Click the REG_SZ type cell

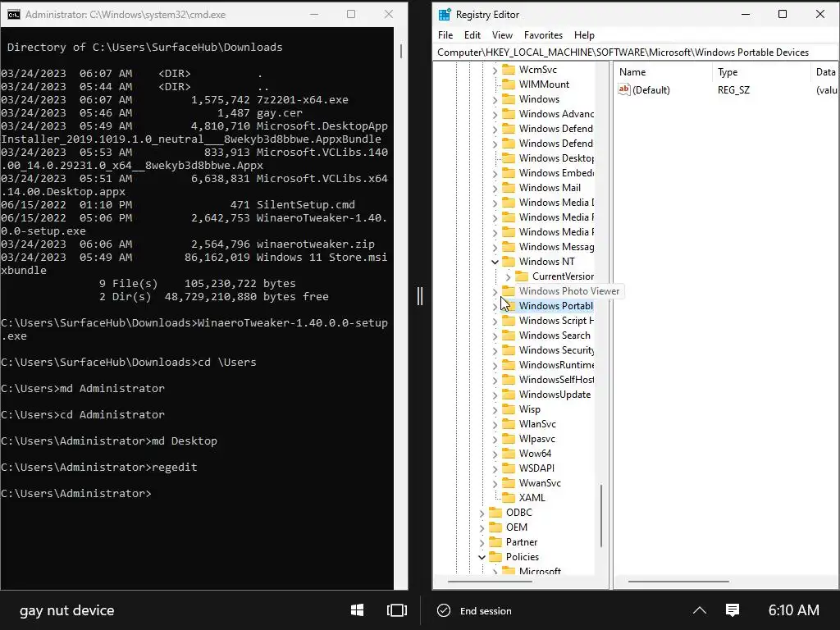(733, 90)
